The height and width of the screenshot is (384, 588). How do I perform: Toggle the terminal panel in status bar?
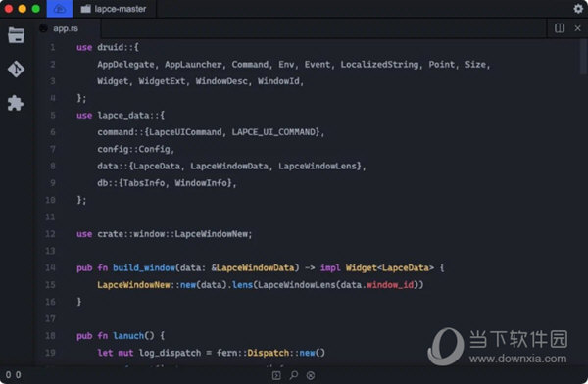276,375
